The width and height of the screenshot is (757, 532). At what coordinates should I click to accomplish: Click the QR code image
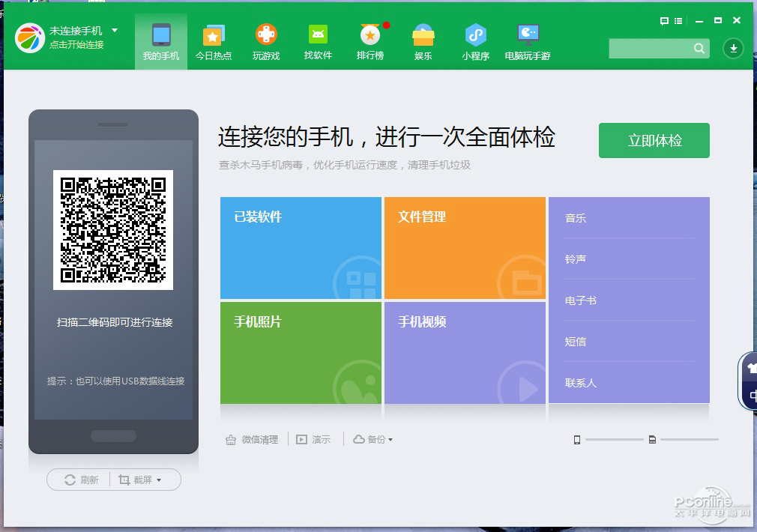(113, 230)
